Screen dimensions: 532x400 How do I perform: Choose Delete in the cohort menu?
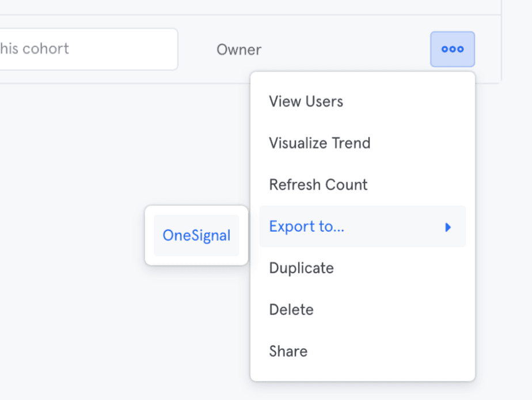coord(291,310)
